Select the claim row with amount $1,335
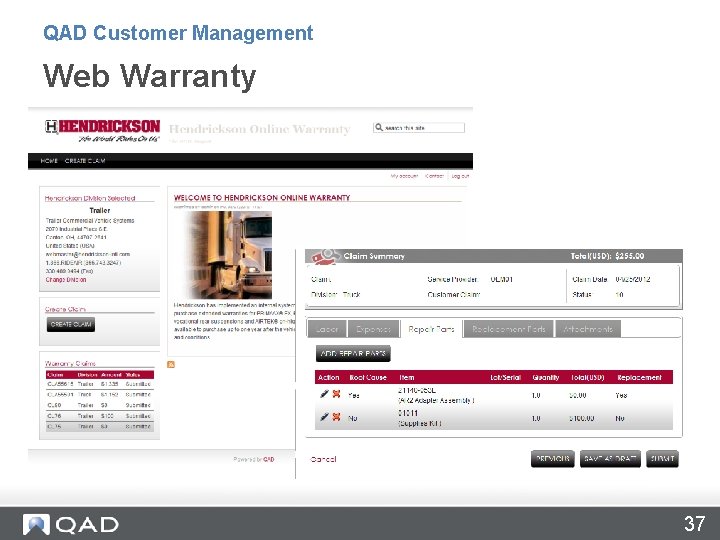The height and width of the screenshot is (540, 720). [x=100, y=384]
